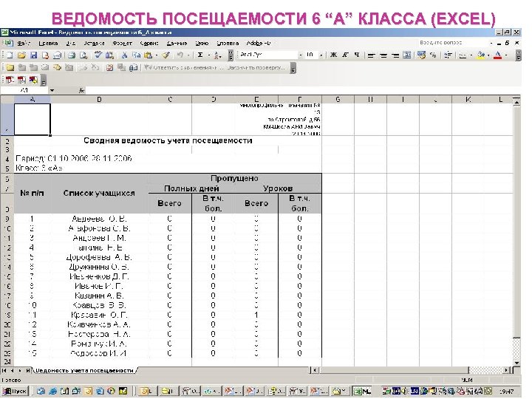Paste with the clipboard icon
This screenshot has height=399, width=532.
coord(148,55)
